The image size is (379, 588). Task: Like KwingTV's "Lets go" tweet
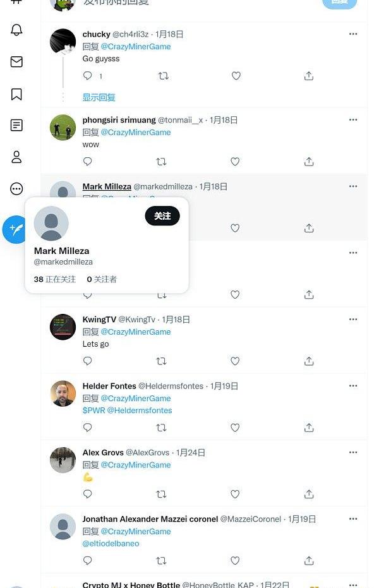click(x=235, y=361)
